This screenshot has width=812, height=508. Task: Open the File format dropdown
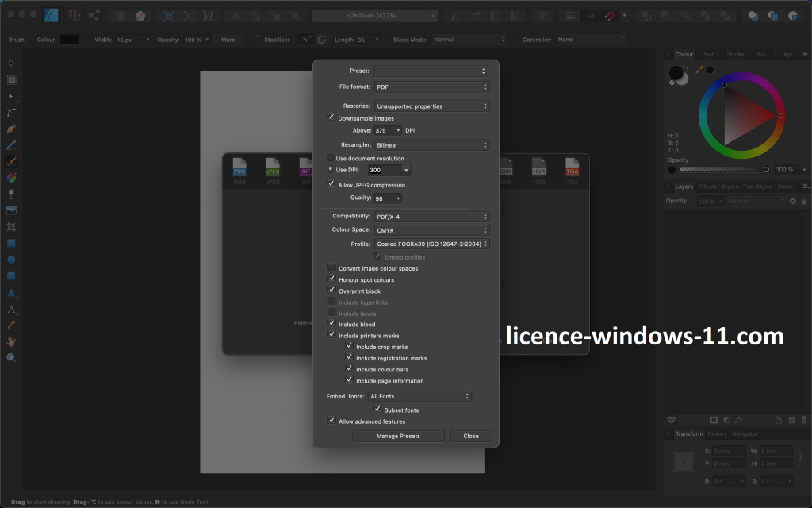click(431, 87)
